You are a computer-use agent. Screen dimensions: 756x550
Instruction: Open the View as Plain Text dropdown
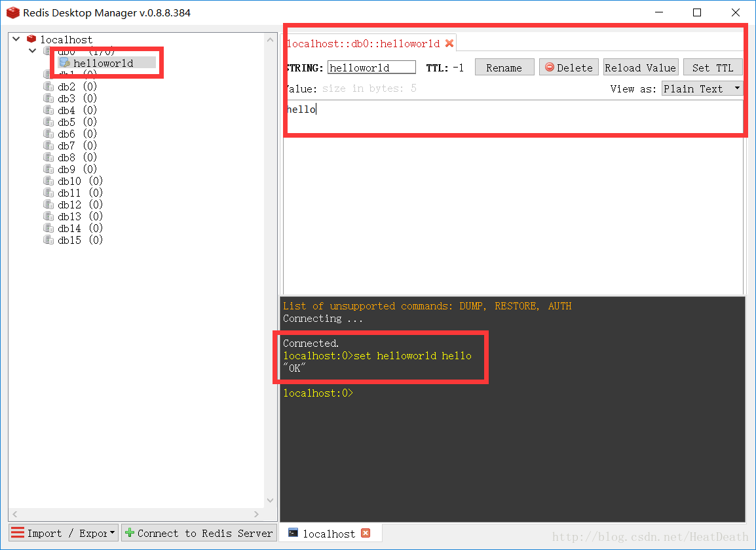point(702,88)
